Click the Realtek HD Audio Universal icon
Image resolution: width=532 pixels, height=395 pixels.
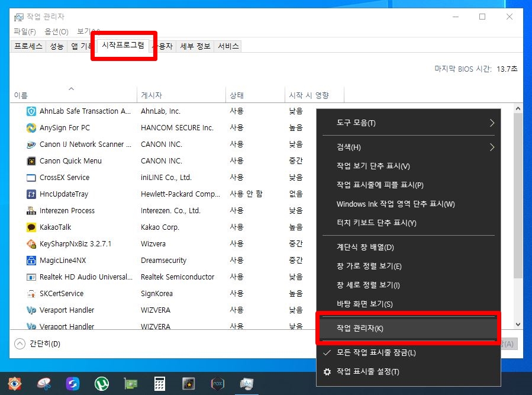click(x=31, y=277)
